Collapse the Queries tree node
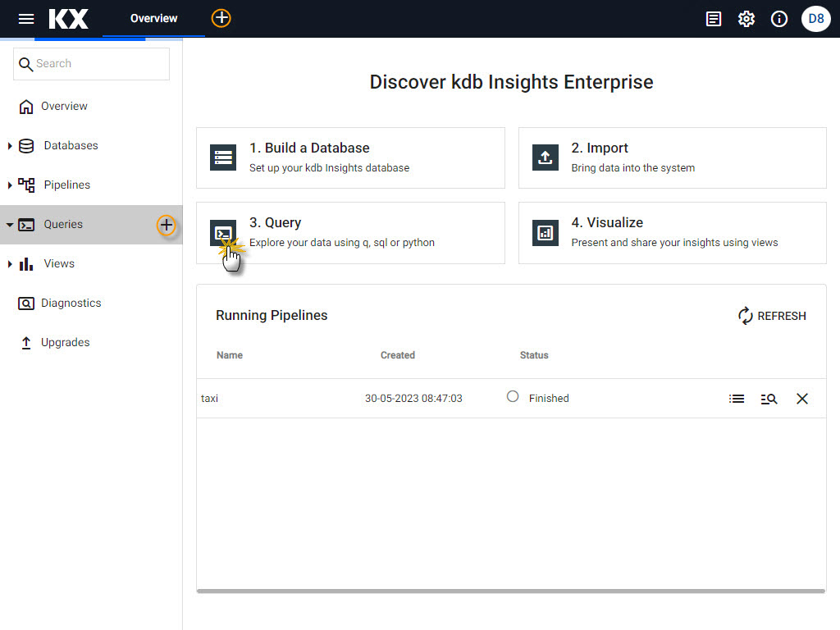Image resolution: width=840 pixels, height=630 pixels. click(x=10, y=225)
